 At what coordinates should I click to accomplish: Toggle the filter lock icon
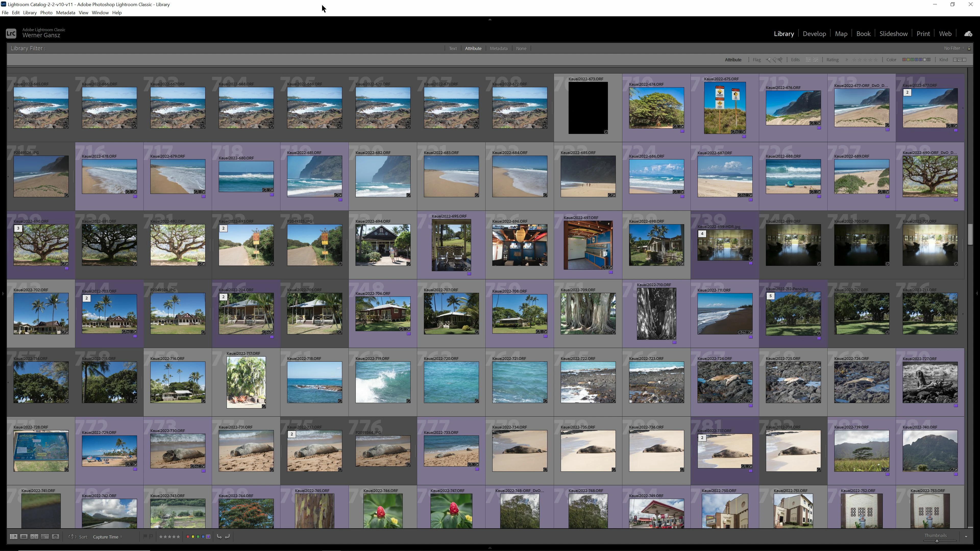pyautogui.click(x=969, y=48)
